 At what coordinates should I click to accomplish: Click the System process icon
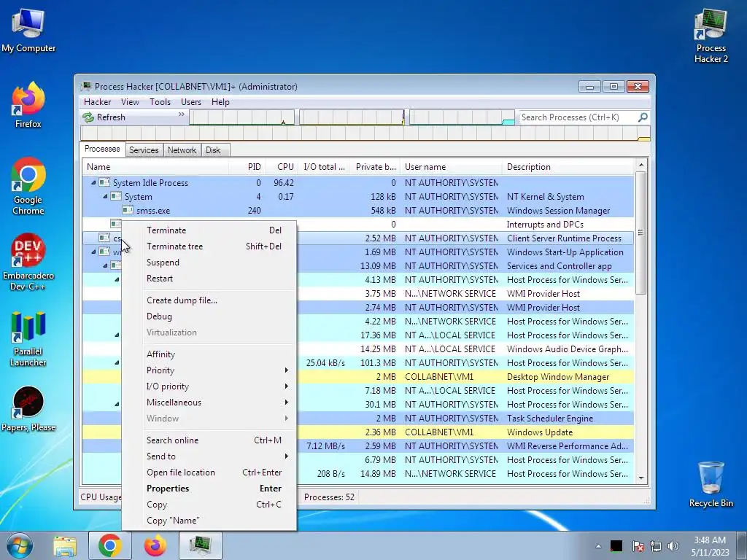pyautogui.click(x=116, y=196)
